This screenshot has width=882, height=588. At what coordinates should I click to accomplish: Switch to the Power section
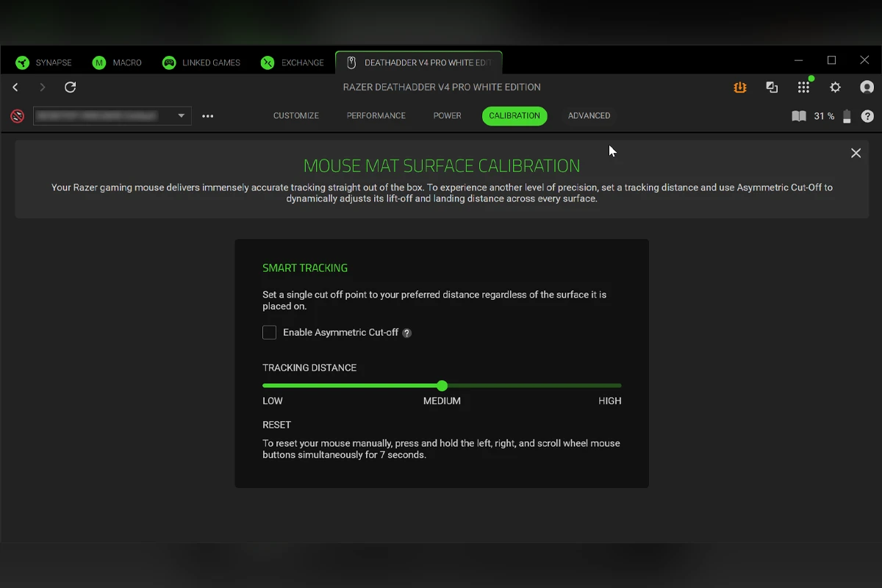448,116
